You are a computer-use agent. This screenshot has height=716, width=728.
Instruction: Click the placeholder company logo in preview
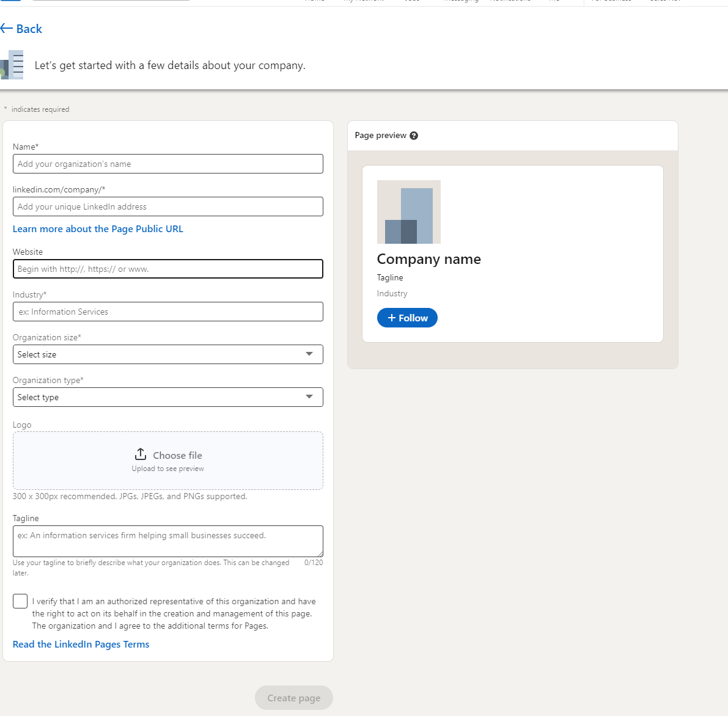pos(408,212)
